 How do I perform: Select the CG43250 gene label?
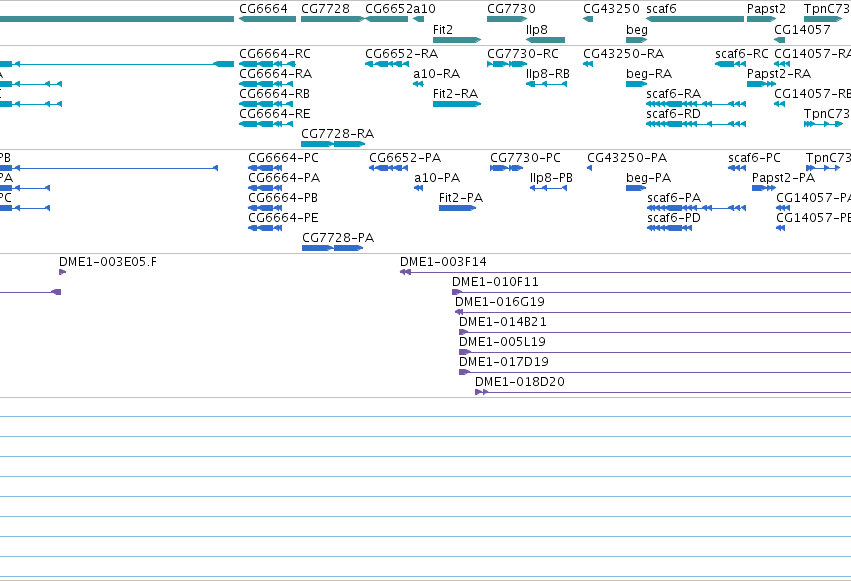tap(611, 9)
